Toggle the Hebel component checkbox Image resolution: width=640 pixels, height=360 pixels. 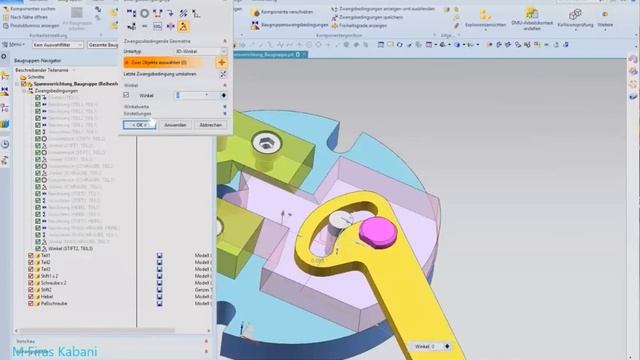[x=31, y=297]
